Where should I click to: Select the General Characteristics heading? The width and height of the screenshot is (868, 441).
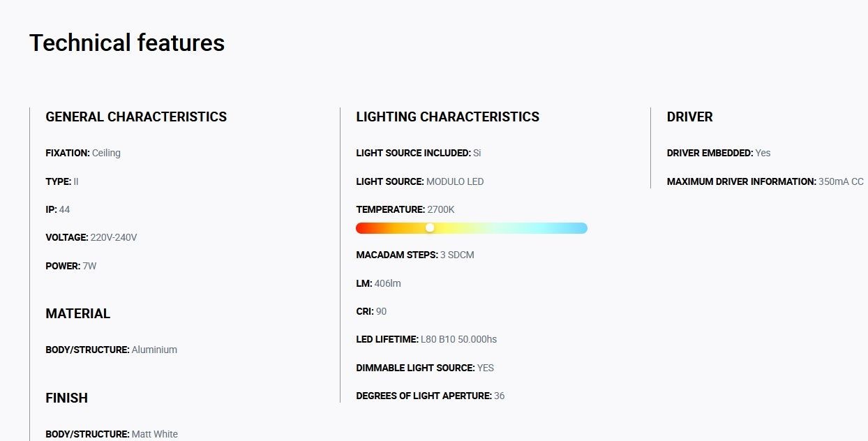pos(136,117)
